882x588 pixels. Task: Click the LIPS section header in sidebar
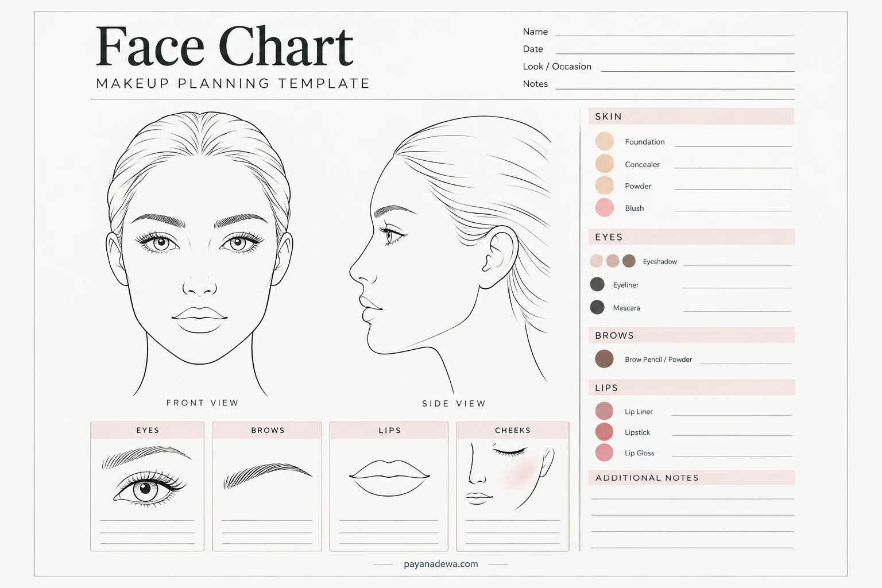691,388
